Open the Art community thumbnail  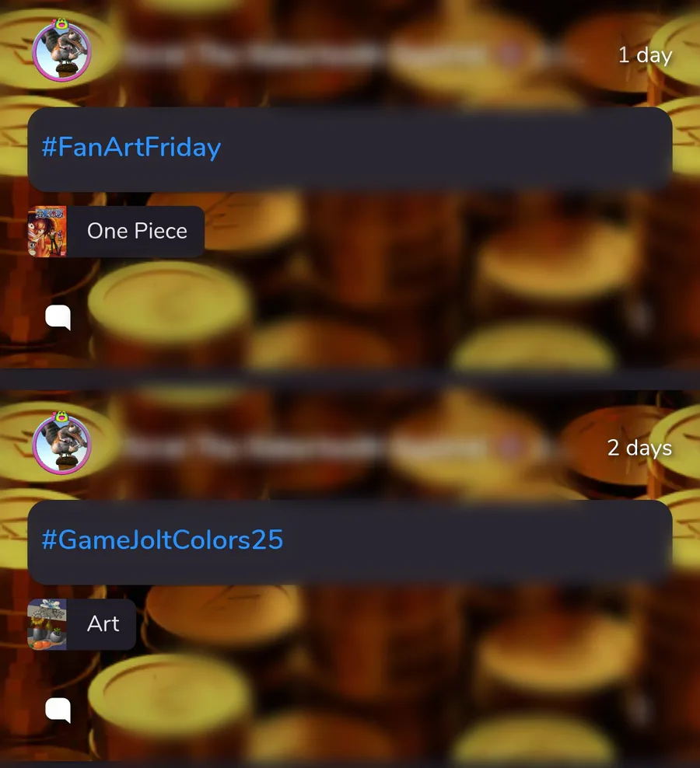pyautogui.click(x=47, y=624)
